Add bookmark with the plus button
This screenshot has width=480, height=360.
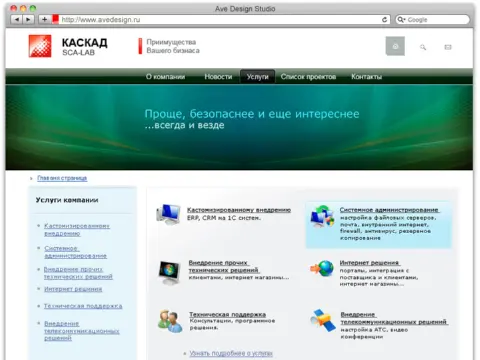tap(44, 20)
